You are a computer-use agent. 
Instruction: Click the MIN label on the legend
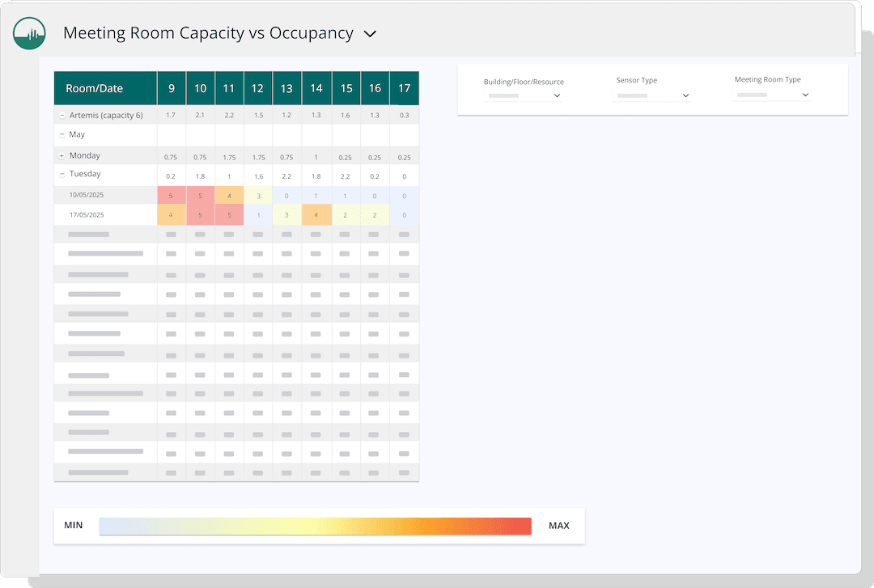coord(73,525)
